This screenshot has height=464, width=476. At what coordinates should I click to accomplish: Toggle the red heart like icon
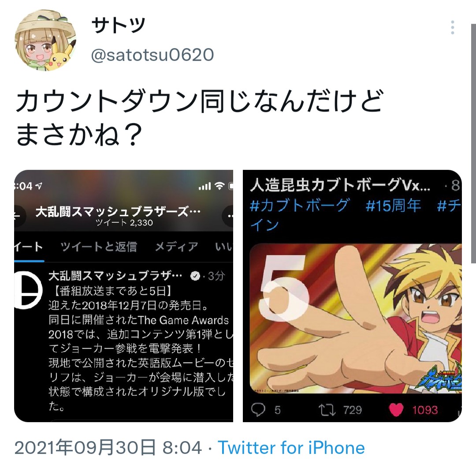396,410
